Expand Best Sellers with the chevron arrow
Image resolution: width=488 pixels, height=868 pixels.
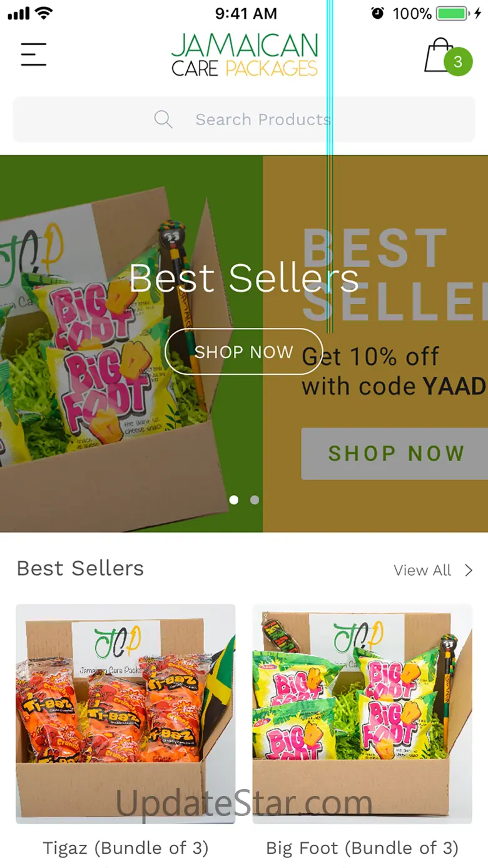tap(469, 570)
